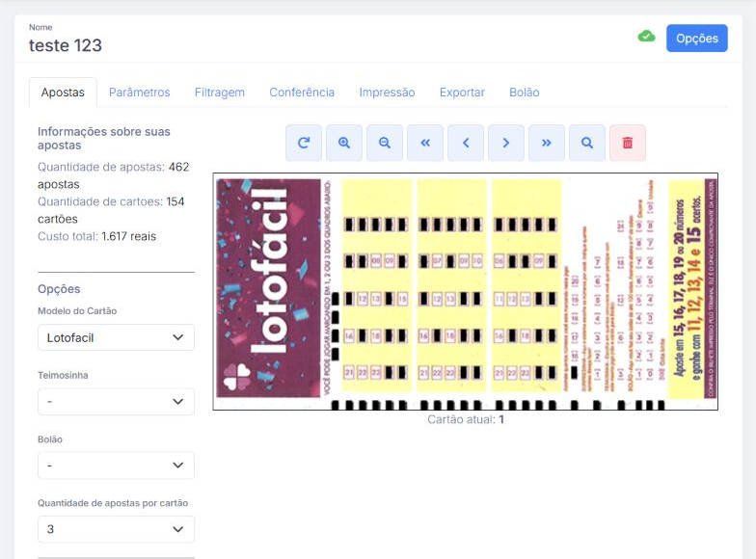Expand the Modelo do Cartão dropdown
Image resolution: width=756 pixels, height=559 pixels.
point(116,337)
